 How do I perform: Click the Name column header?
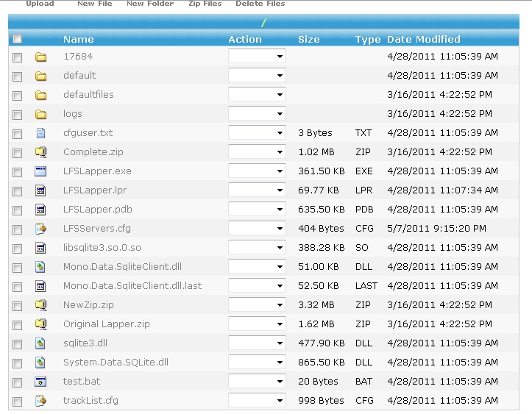tap(79, 39)
